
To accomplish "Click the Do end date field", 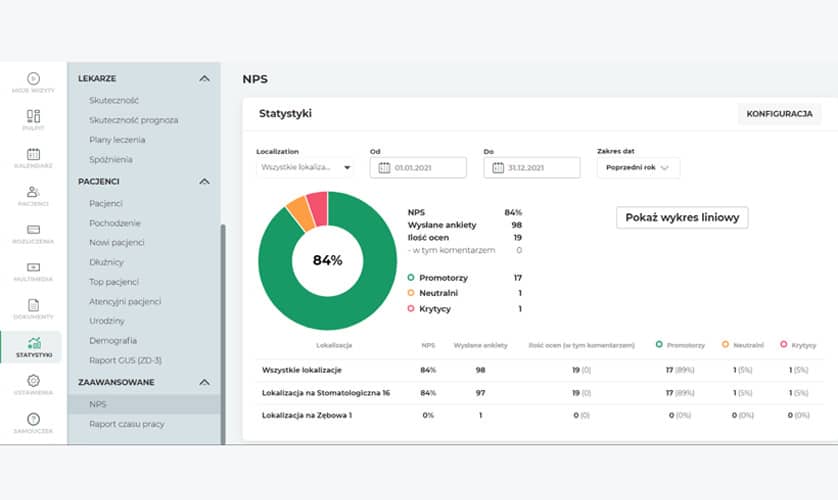I will (531, 168).
